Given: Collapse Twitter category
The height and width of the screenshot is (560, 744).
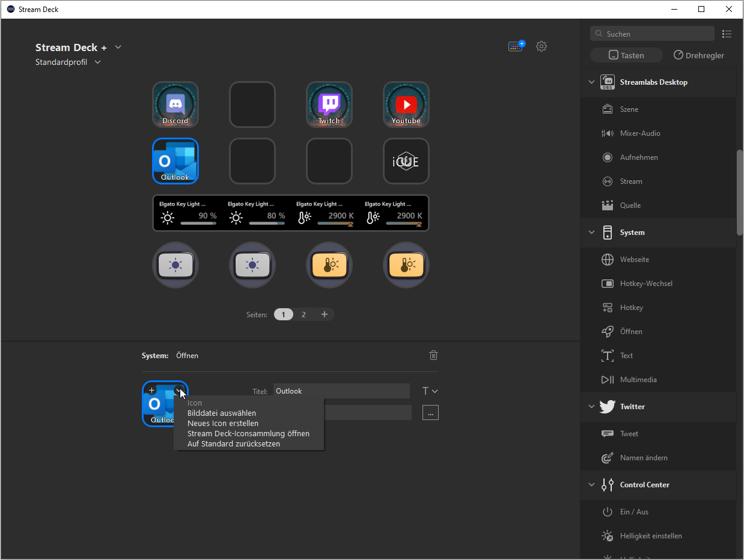Looking at the screenshot, I should click(x=591, y=407).
